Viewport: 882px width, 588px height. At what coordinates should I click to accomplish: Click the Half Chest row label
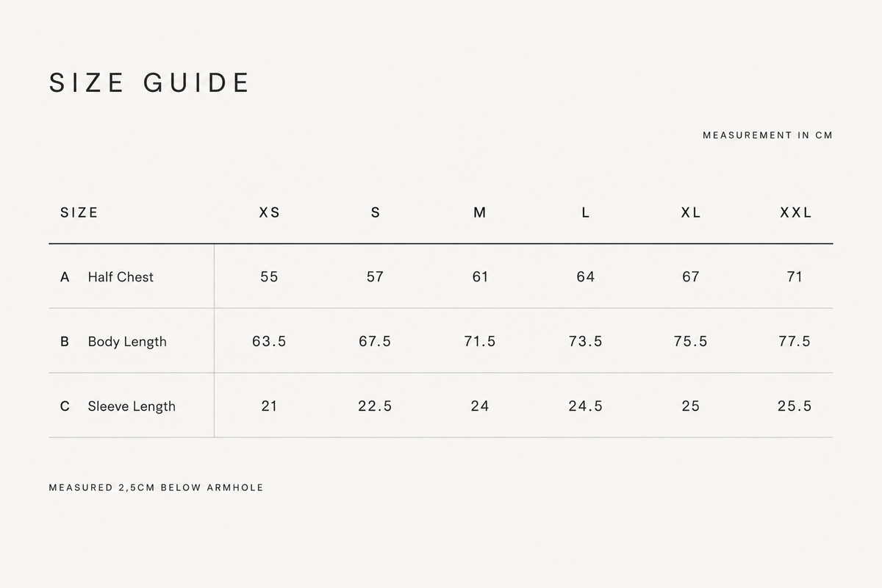[x=121, y=277]
